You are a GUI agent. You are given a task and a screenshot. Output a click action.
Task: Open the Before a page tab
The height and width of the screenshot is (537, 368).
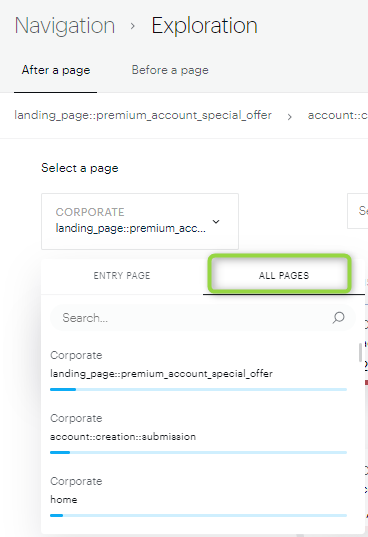click(170, 70)
